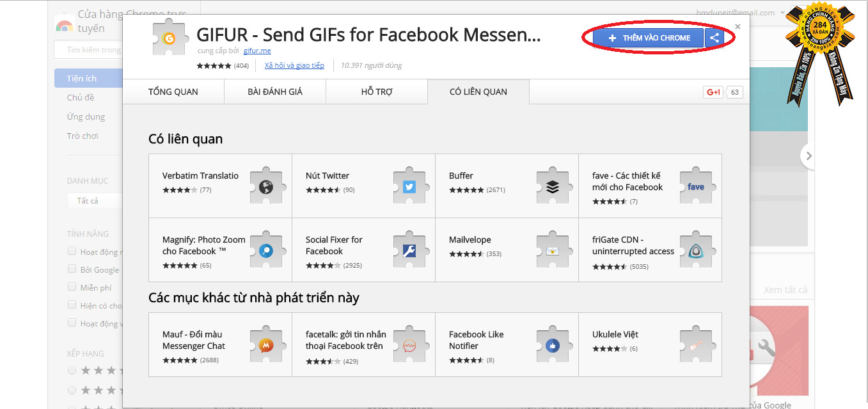Viewport: 868px width, 409px height.
Task: Click the Verbatim Translatio globe icon
Action: 266,187
